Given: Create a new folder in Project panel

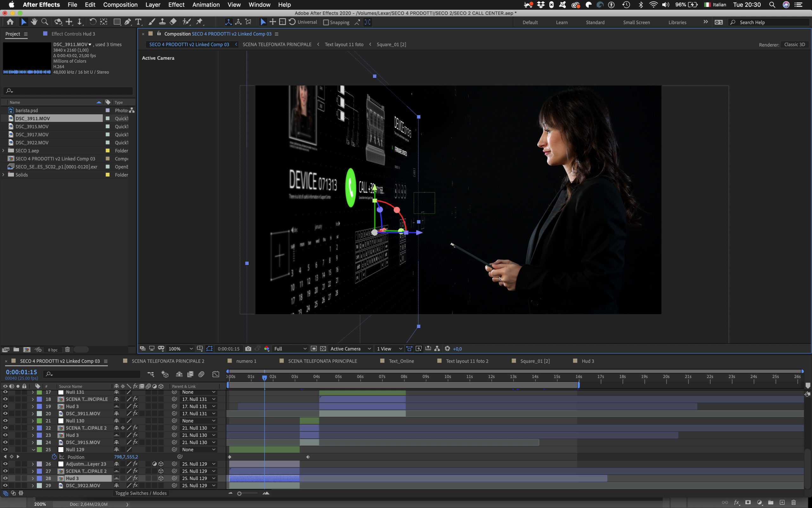Looking at the screenshot, I should 16,350.
